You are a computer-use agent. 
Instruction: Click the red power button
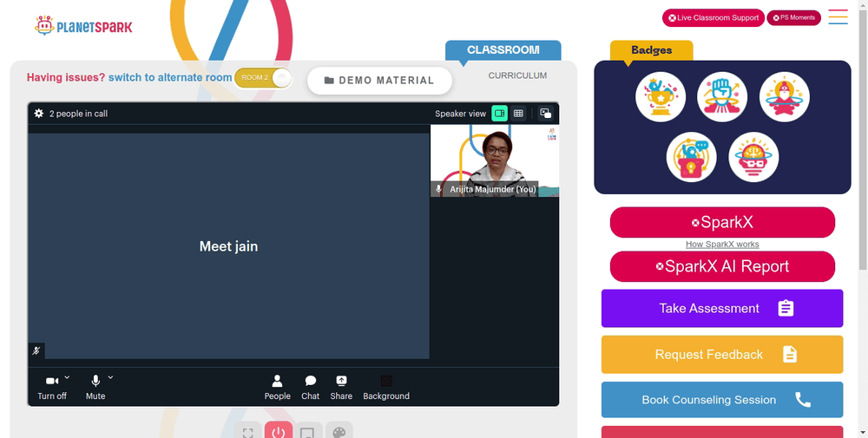pyautogui.click(x=279, y=431)
